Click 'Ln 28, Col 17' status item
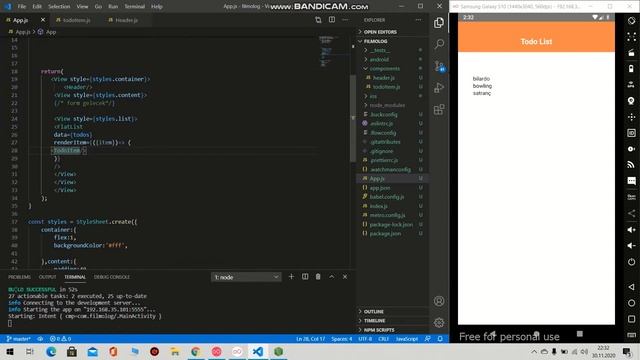The image size is (640, 360). [x=310, y=339]
